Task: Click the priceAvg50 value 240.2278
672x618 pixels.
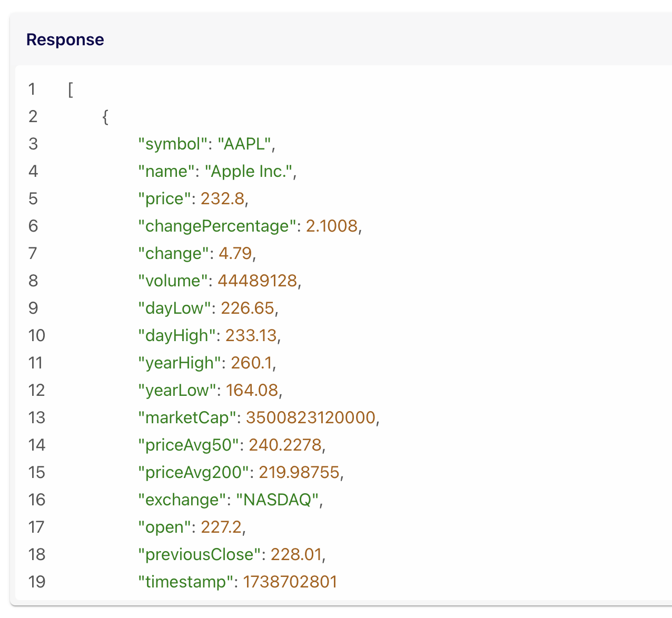Action: pyautogui.click(x=285, y=445)
